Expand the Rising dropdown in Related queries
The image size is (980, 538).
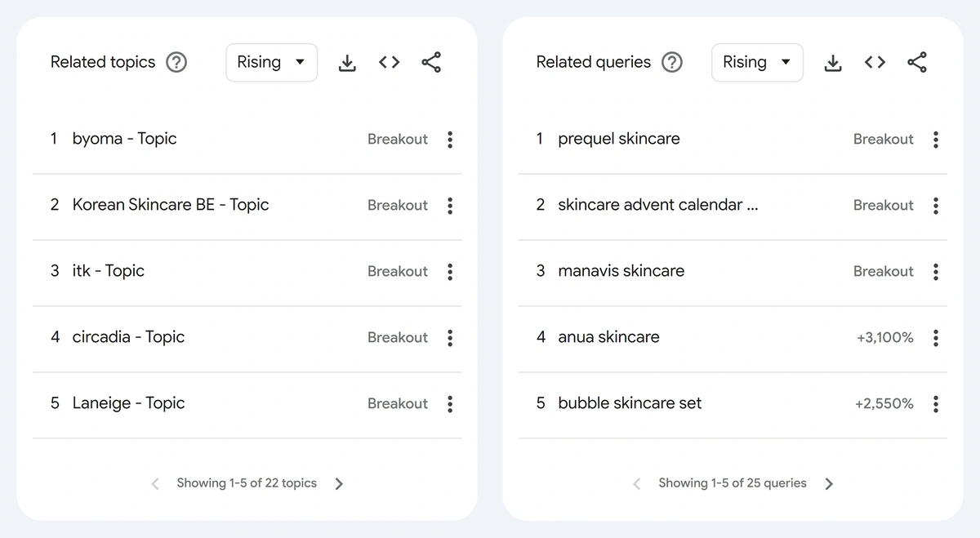(757, 63)
